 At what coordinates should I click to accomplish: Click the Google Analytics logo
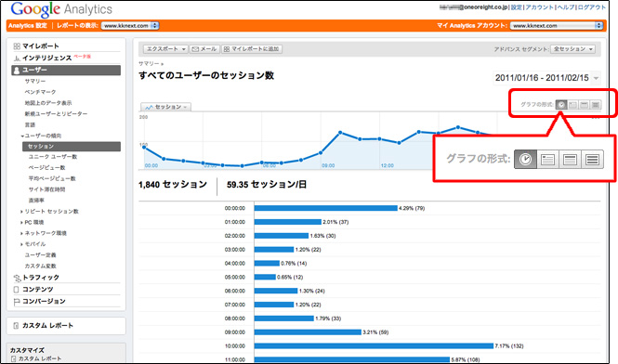[x=61, y=9]
